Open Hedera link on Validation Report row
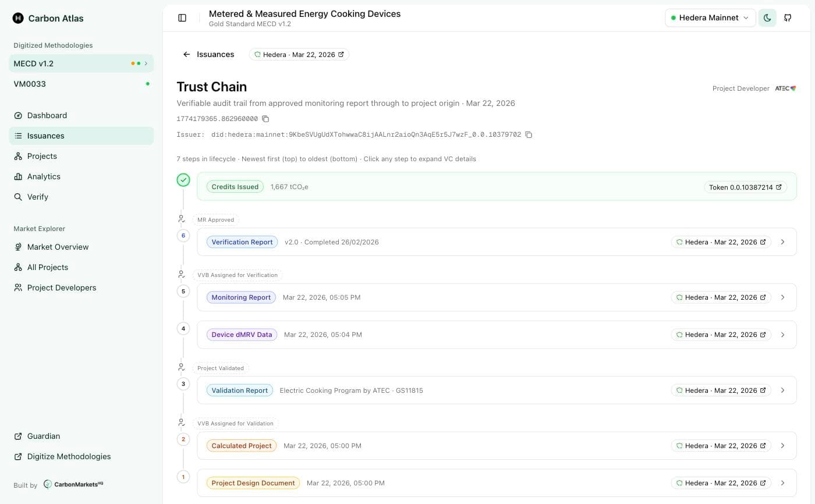 point(721,391)
